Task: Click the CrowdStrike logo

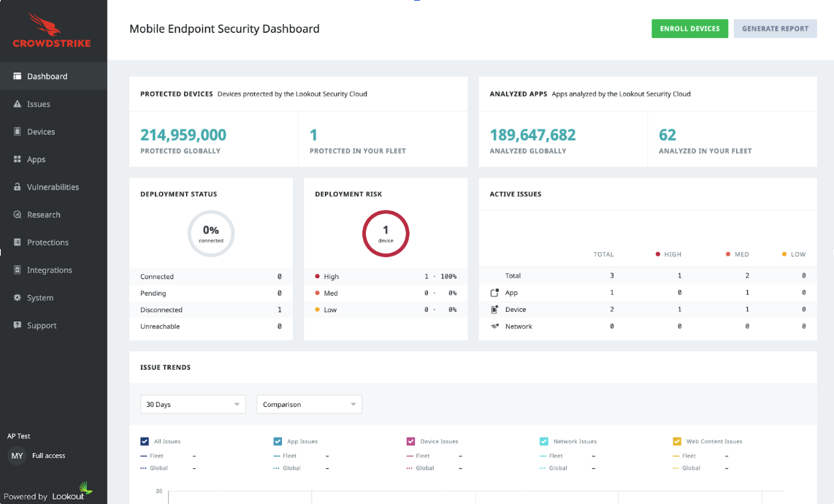Action: point(52,30)
